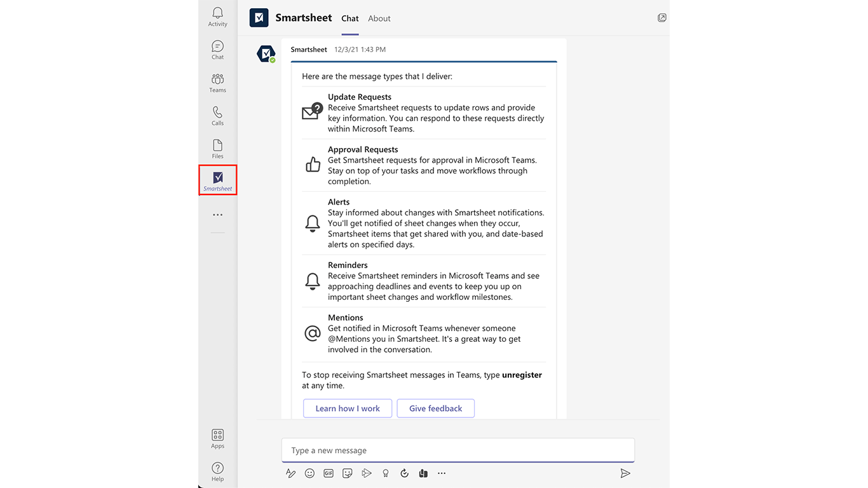868x488 pixels.
Task: Click the Alerts heading in the card
Action: (339, 202)
